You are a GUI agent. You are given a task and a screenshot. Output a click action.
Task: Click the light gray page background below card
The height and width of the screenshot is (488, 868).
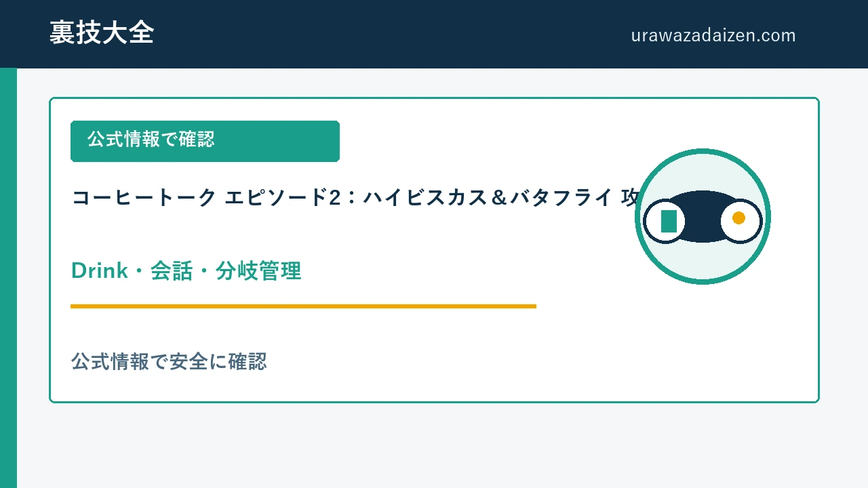coord(434,446)
